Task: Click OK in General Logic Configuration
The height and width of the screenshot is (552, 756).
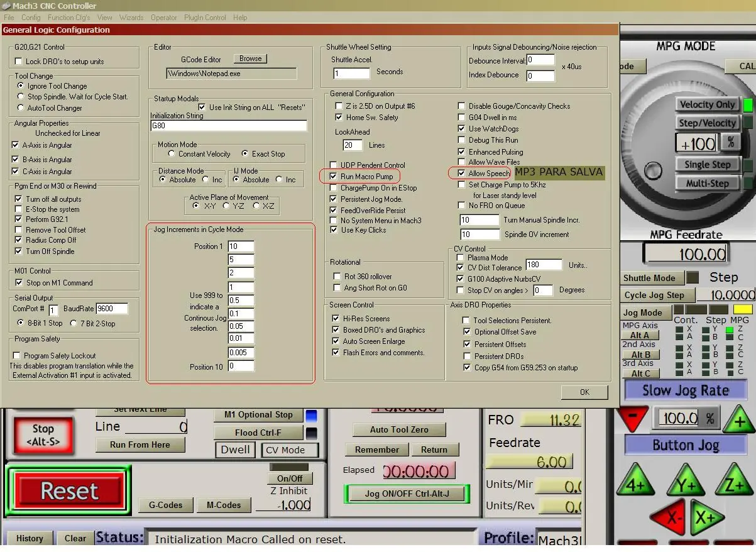Action: 584,392
